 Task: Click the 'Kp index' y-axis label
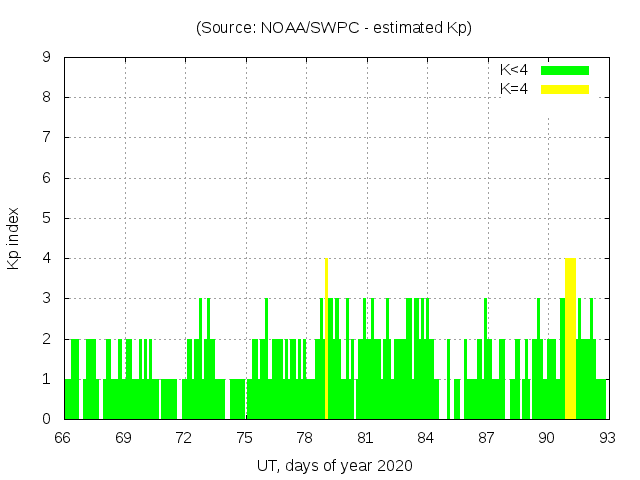pos(14,238)
